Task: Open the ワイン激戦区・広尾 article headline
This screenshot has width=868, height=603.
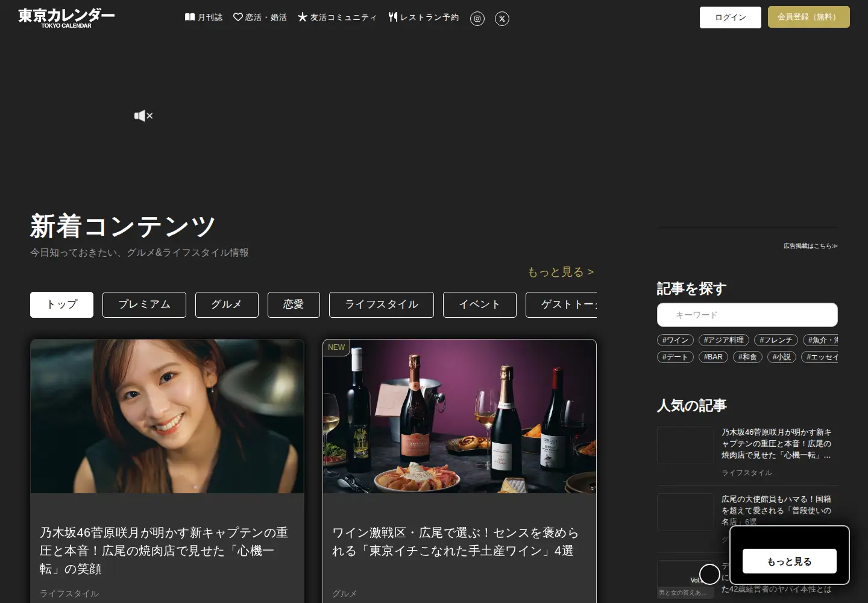Action: click(x=456, y=541)
